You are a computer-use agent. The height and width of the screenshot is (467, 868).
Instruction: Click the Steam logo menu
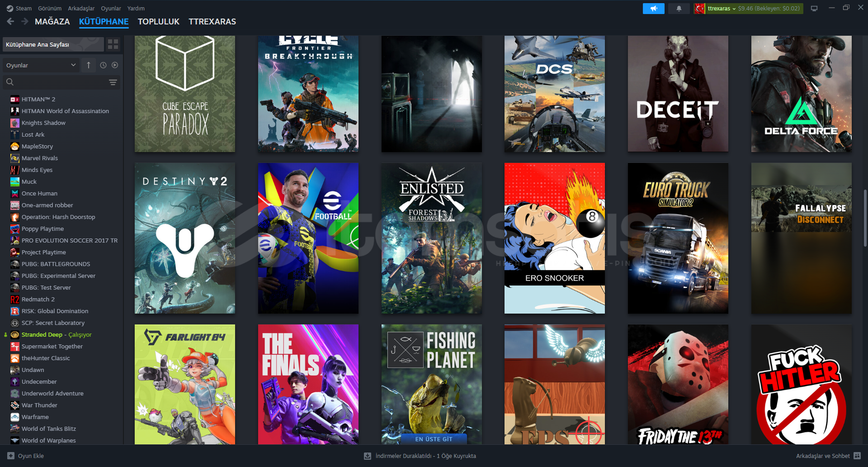pos(19,8)
